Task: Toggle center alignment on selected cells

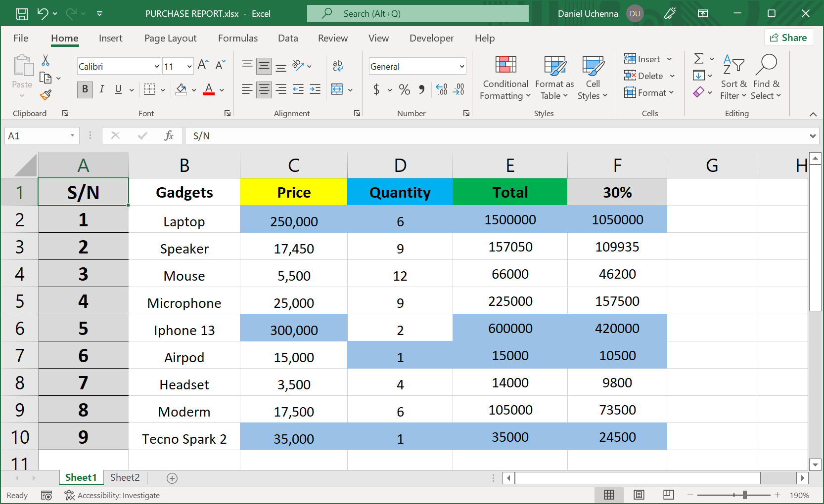Action: pos(264,89)
